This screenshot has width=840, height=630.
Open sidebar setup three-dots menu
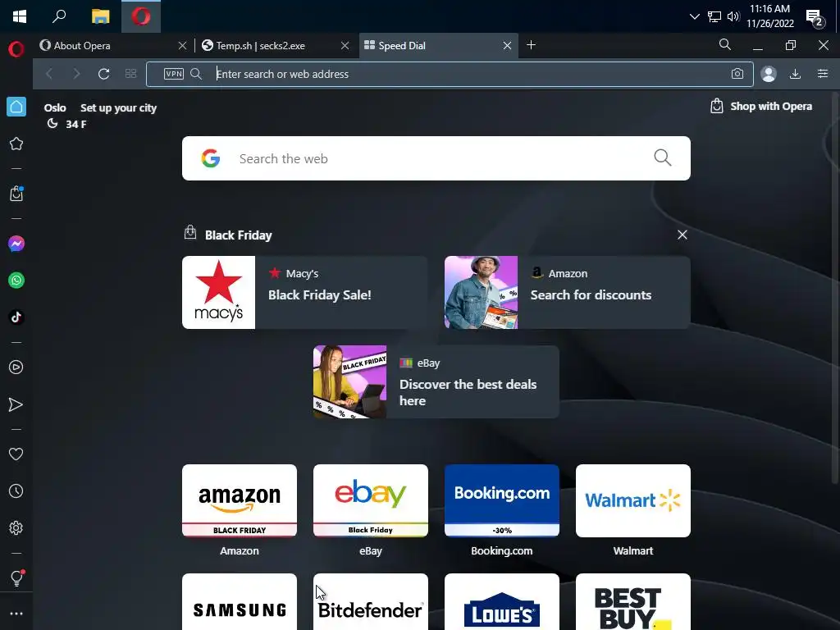click(x=16, y=614)
